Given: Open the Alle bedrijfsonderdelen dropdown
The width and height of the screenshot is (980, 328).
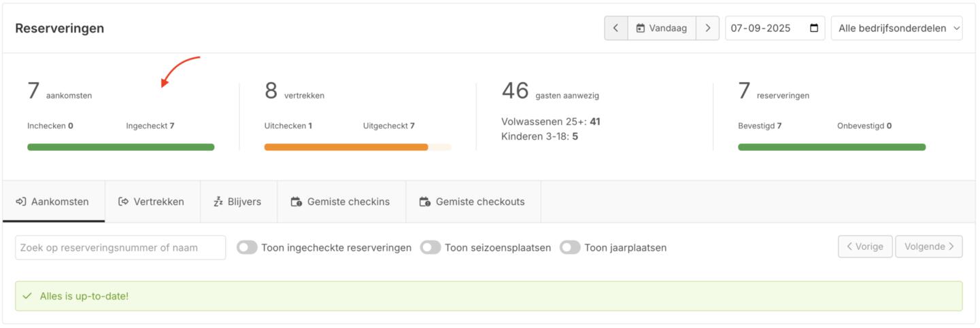Looking at the screenshot, I should coord(896,29).
